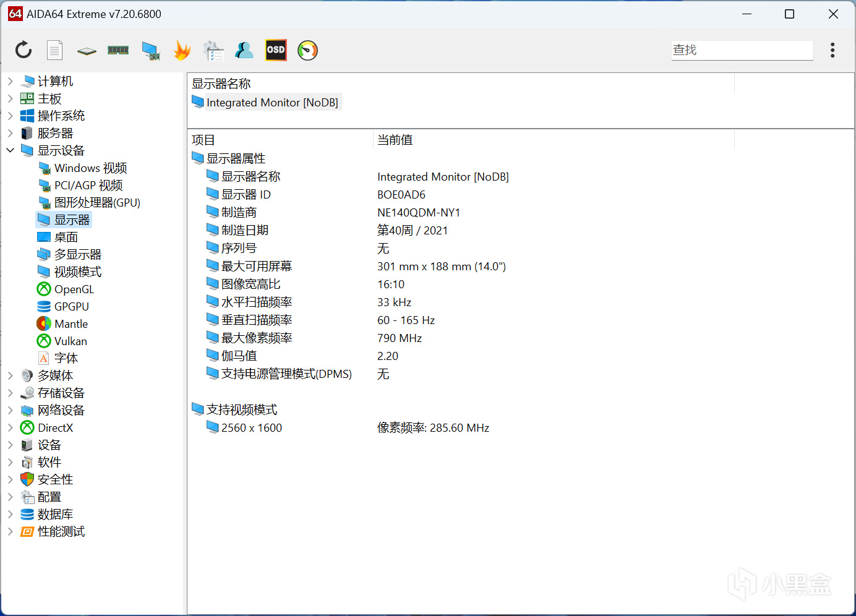The image size is (856, 616).
Task: Click the 存储设备 tree icon
Action: [x=27, y=393]
